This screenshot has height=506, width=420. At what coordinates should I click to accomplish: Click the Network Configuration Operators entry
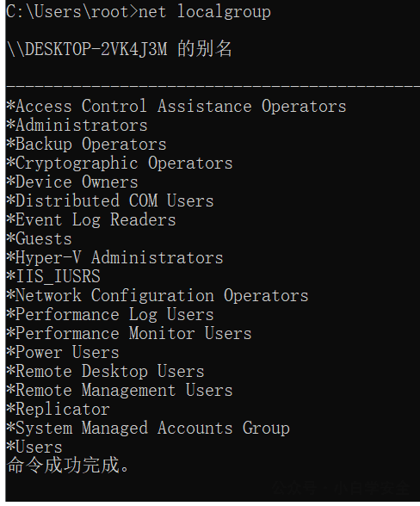click(x=157, y=296)
